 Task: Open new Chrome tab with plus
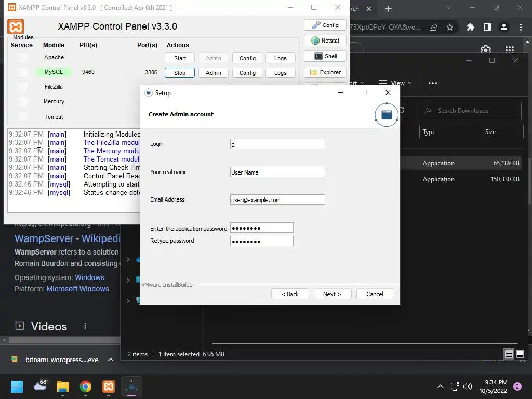389,9
